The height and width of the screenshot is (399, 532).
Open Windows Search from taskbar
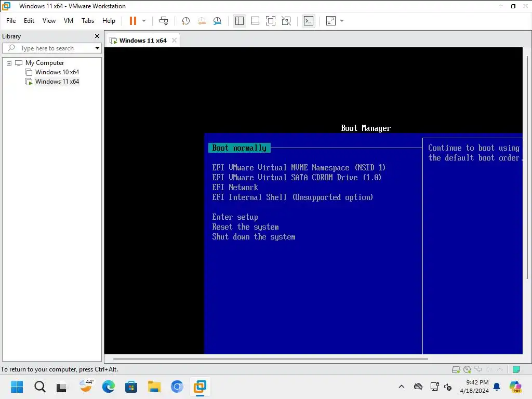pos(39,387)
